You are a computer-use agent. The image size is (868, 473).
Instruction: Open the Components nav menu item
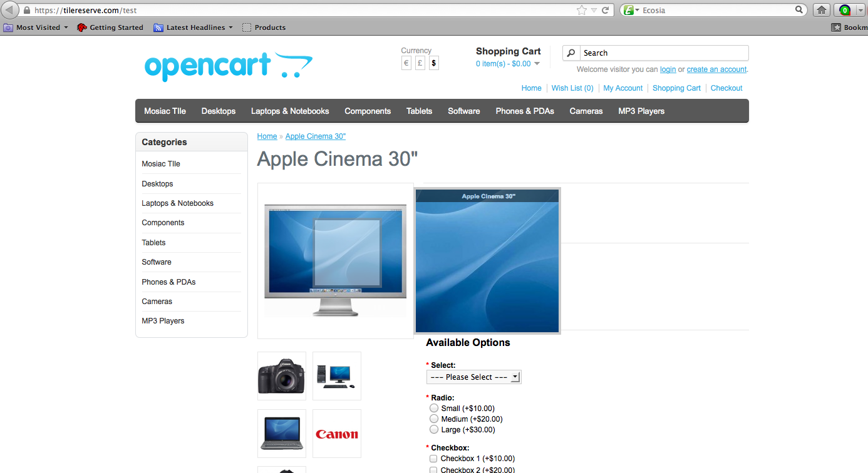click(368, 111)
